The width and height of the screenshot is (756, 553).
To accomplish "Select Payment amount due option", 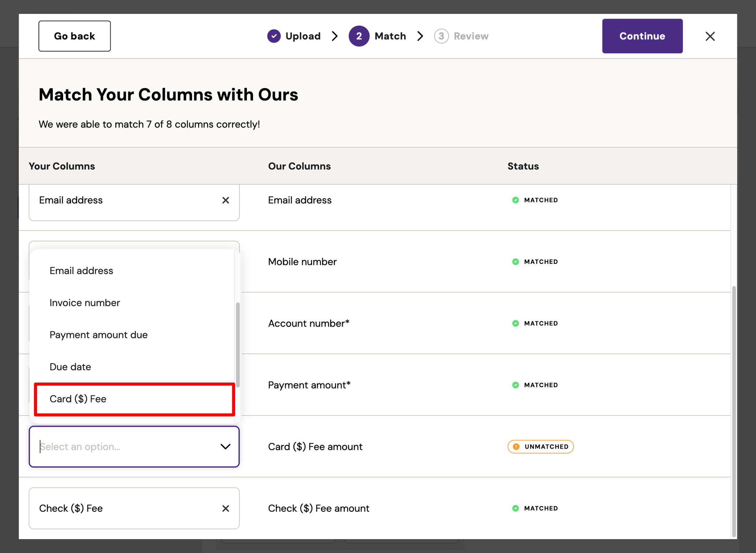I will (x=98, y=335).
